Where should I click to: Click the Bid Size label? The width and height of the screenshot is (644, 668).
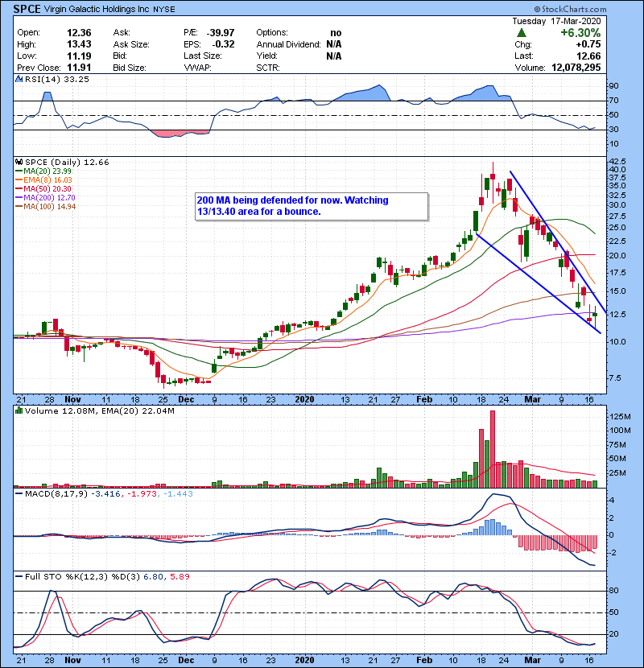130,68
